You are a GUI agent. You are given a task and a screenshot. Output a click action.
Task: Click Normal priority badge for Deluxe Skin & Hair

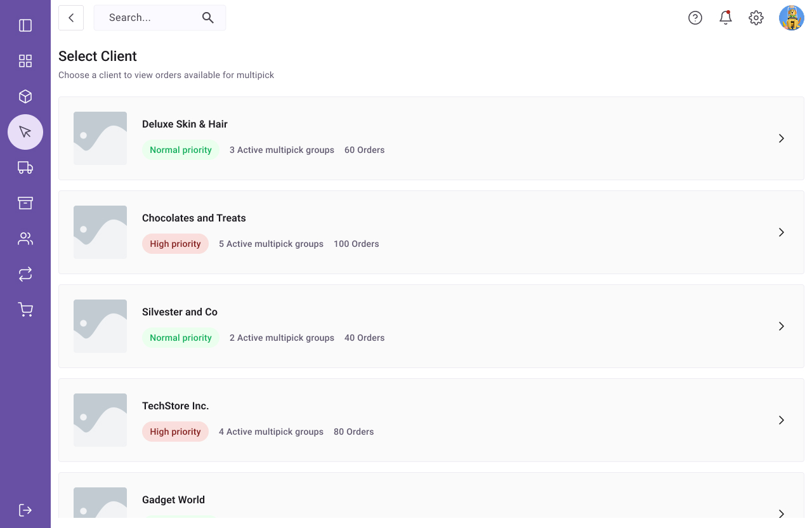tap(181, 150)
